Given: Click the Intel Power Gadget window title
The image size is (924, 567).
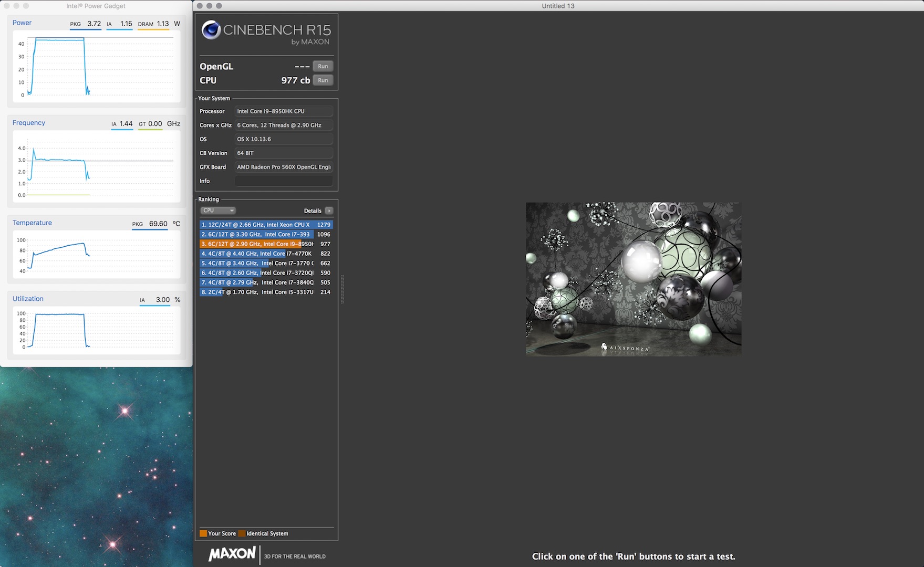Looking at the screenshot, I should pyautogui.click(x=96, y=6).
